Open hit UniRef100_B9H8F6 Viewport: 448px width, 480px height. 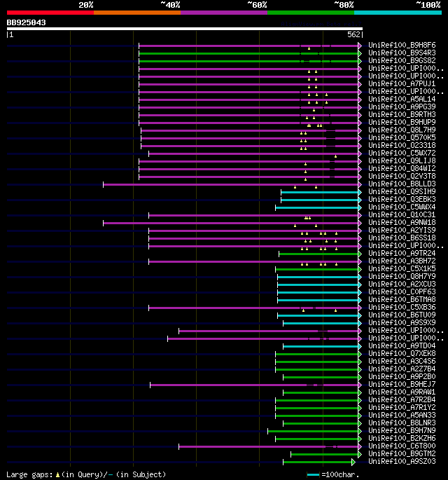pos(402,45)
